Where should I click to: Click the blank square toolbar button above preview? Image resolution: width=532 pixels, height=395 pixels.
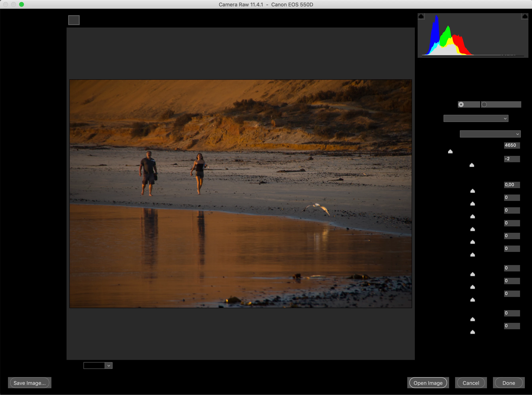(x=74, y=20)
